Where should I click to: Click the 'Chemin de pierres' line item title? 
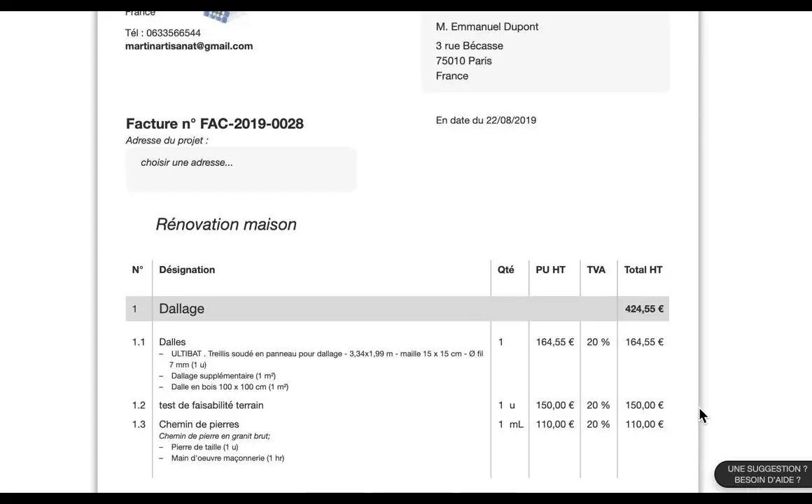pyautogui.click(x=199, y=424)
